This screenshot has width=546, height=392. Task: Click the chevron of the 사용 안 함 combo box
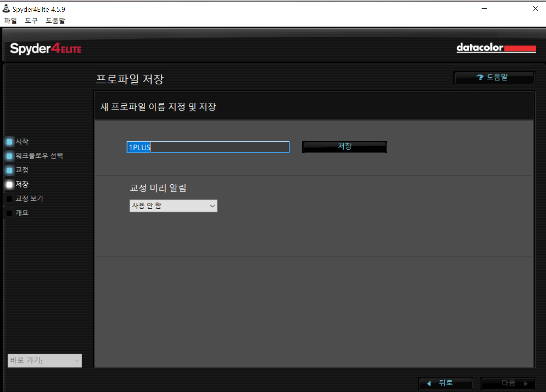[212, 206]
